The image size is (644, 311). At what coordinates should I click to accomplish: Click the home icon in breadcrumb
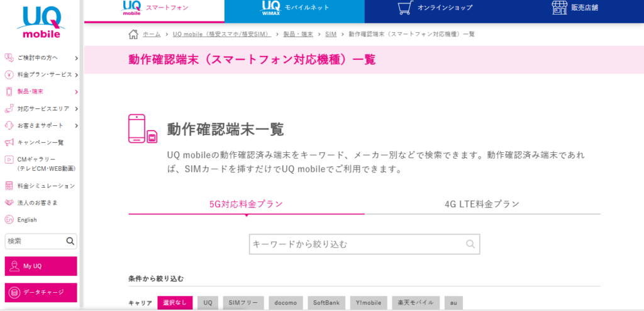(x=133, y=34)
